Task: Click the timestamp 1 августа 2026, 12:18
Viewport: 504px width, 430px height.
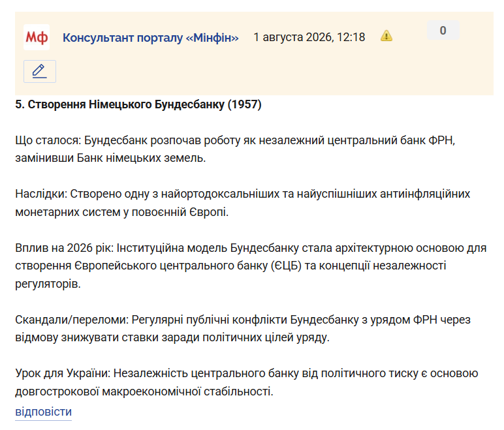Action: 309,37
